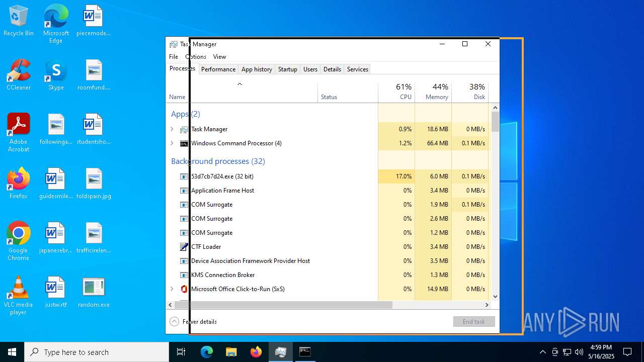Viewport: 644px width, 362px height.
Task: Click the End task button
Action: (474, 322)
